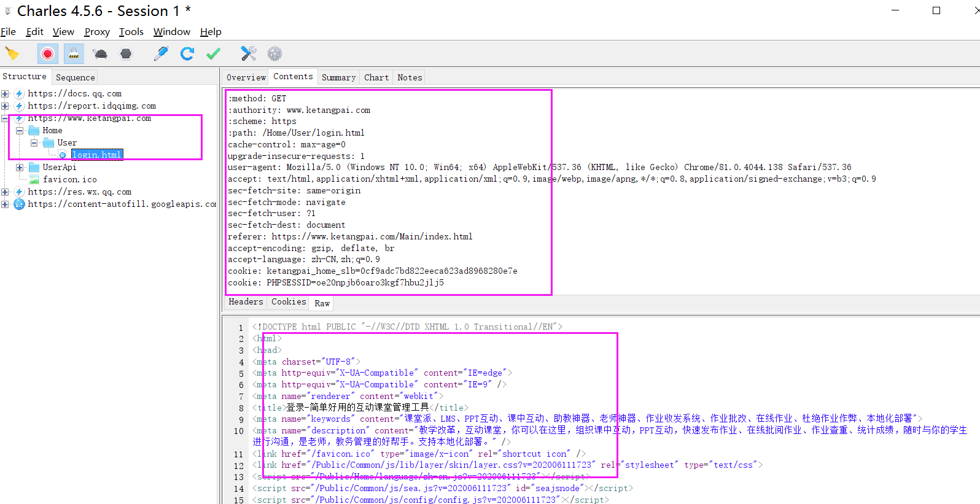The height and width of the screenshot is (504, 980).
Task: Switch to the Sequence tab
Action: click(x=75, y=77)
